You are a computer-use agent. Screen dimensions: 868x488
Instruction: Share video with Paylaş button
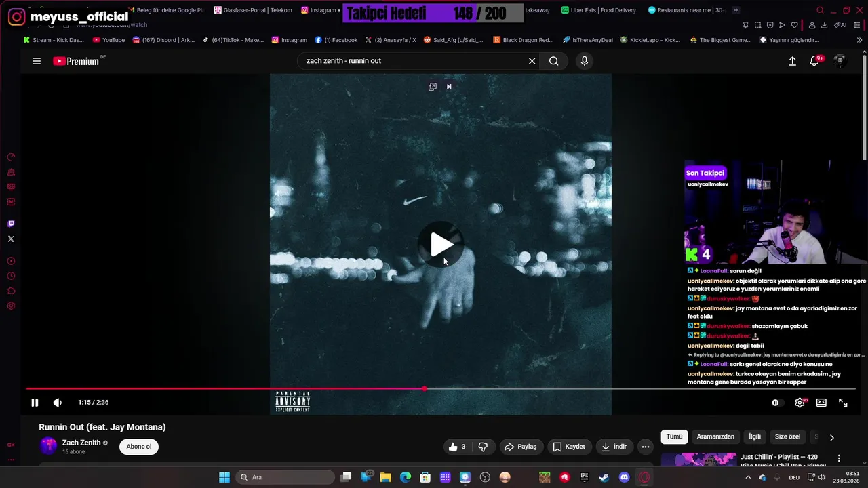(521, 447)
